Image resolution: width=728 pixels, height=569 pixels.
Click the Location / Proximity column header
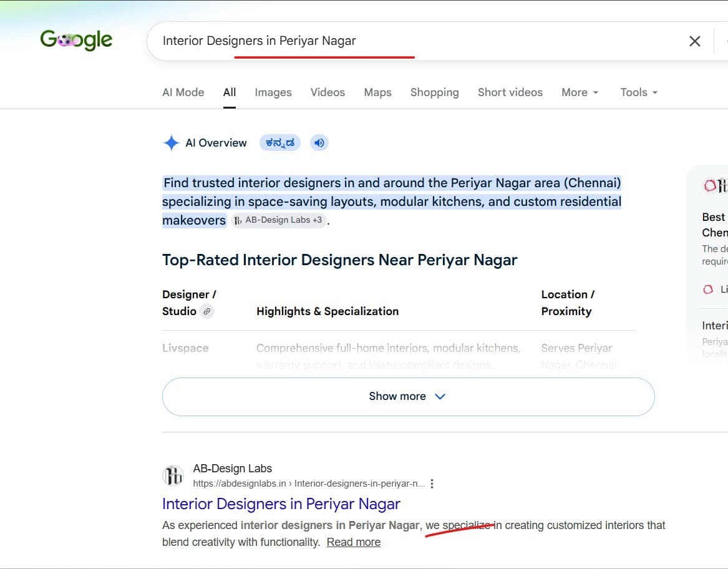pos(567,303)
